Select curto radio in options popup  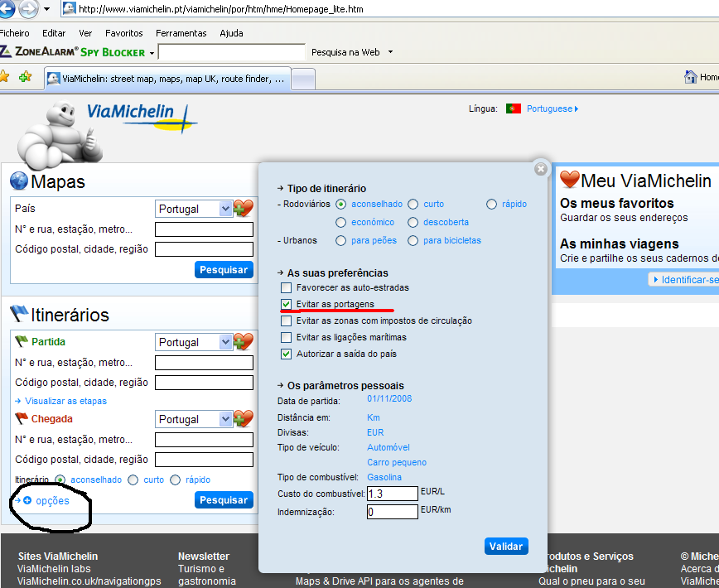(413, 204)
